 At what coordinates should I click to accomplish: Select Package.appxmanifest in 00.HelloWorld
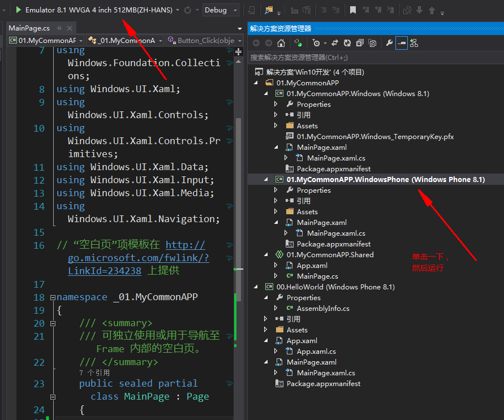point(324,384)
